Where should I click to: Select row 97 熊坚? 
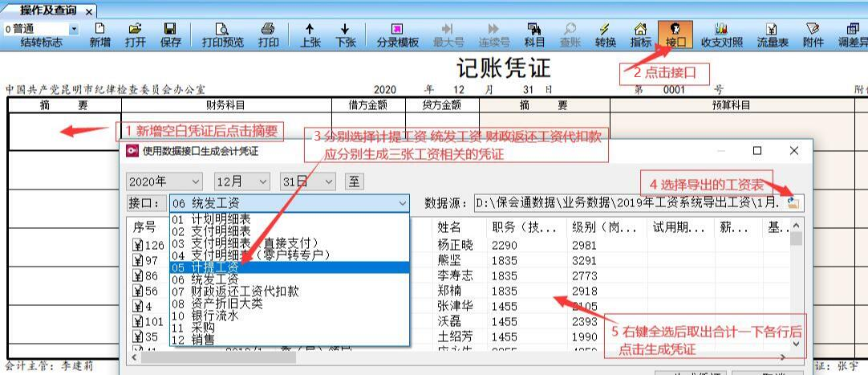[459, 260]
